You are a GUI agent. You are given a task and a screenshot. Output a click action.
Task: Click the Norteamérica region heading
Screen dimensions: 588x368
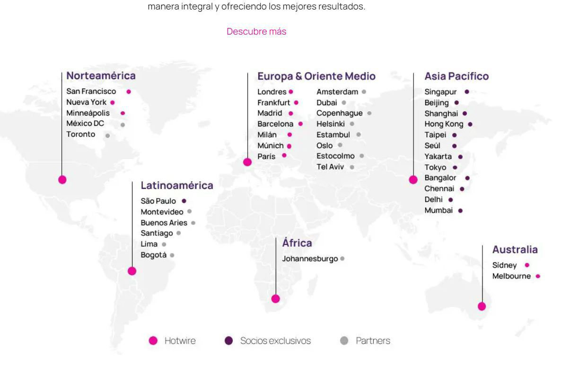(x=101, y=76)
